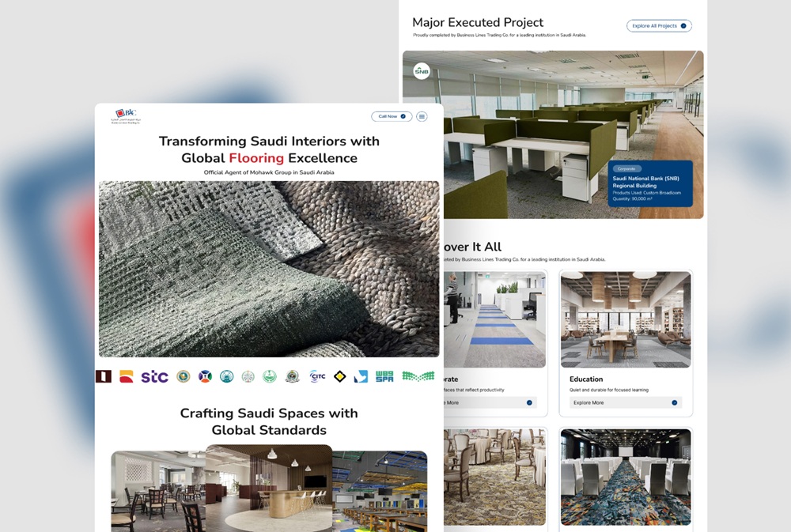Click the colorful banquet hall carpet thumbnail
The image size is (791, 532).
tap(625, 478)
